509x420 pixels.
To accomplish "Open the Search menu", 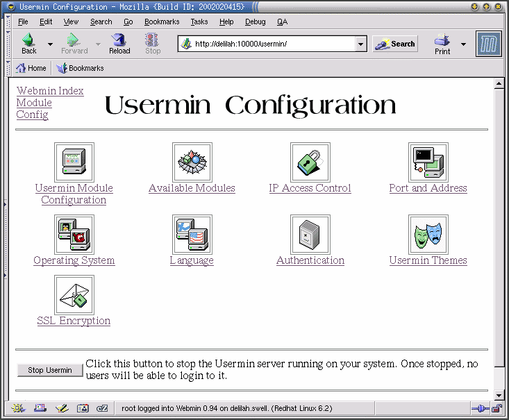I will [x=101, y=22].
